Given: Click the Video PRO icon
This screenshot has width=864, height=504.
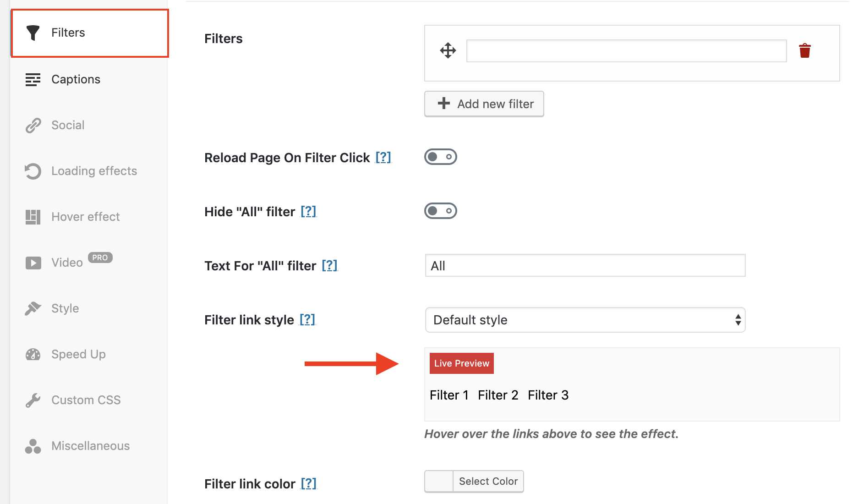Looking at the screenshot, I should pyautogui.click(x=33, y=262).
